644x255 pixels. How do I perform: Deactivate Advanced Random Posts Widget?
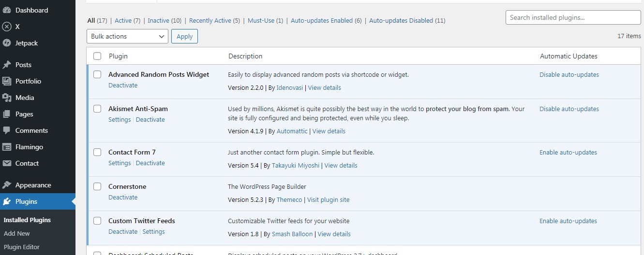[123, 85]
